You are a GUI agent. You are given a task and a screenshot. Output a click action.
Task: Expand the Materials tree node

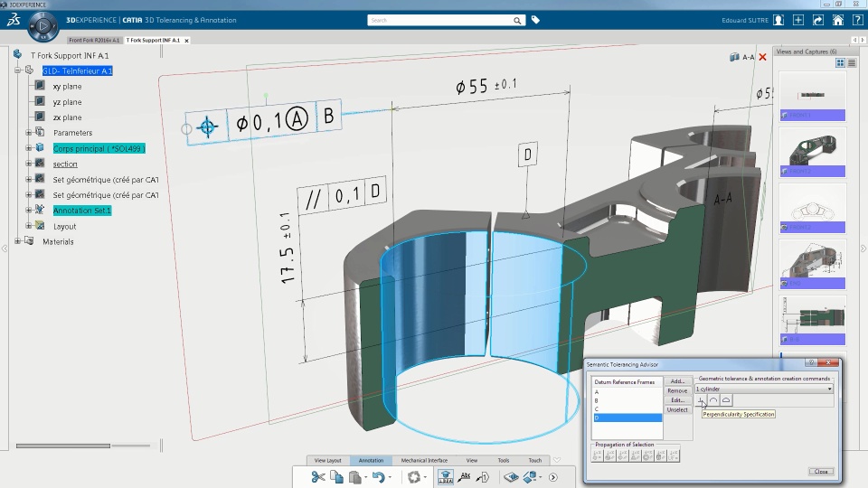tap(17, 241)
